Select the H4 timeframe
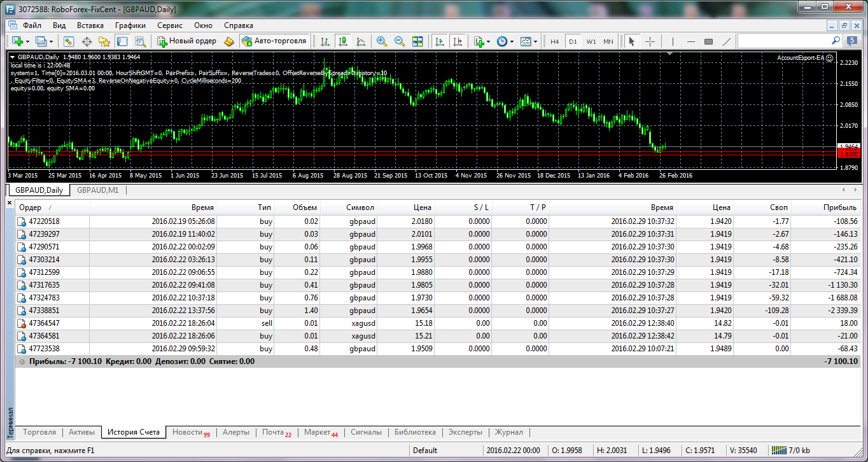868x462 pixels. click(x=555, y=41)
